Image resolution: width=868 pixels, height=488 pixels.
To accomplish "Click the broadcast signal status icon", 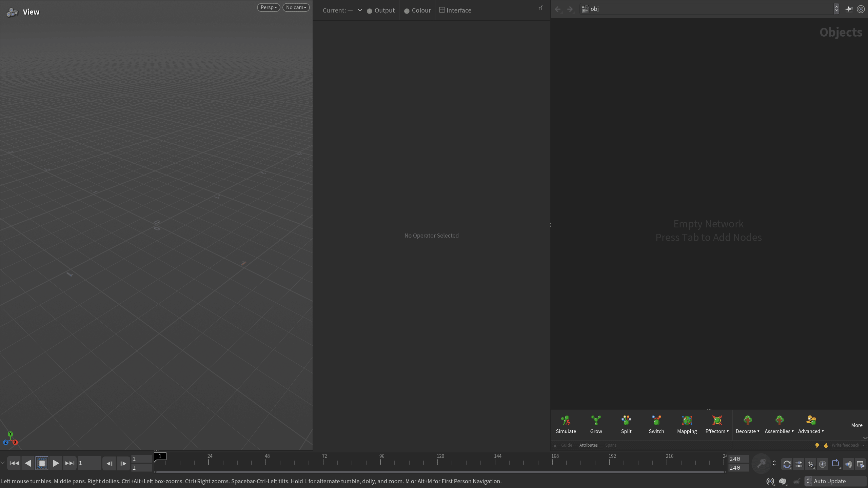I will [770, 481].
